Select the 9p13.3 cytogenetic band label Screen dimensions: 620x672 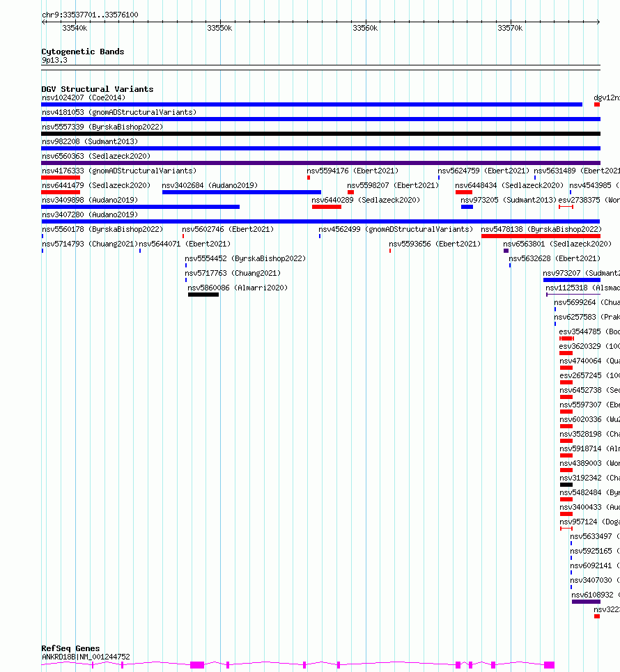(54, 60)
